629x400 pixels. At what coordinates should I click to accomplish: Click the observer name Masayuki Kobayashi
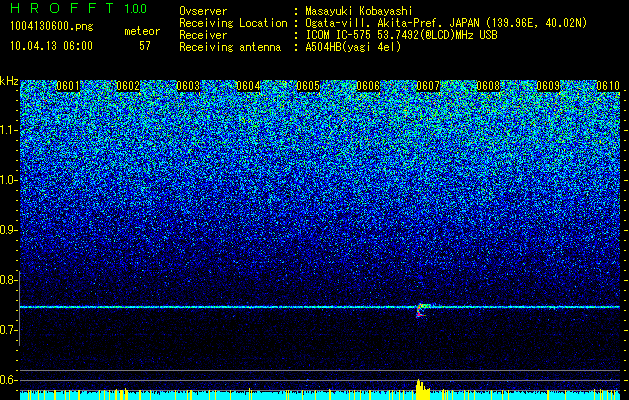(359, 11)
